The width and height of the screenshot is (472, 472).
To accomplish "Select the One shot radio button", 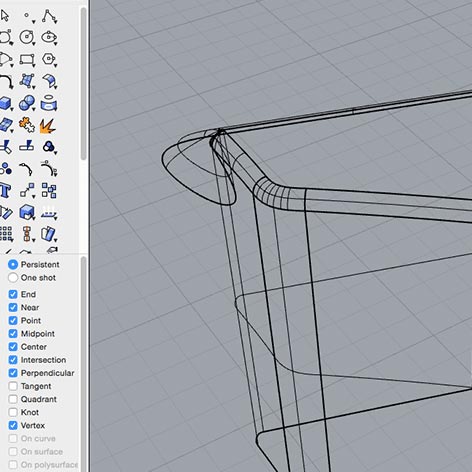I will coord(13,278).
